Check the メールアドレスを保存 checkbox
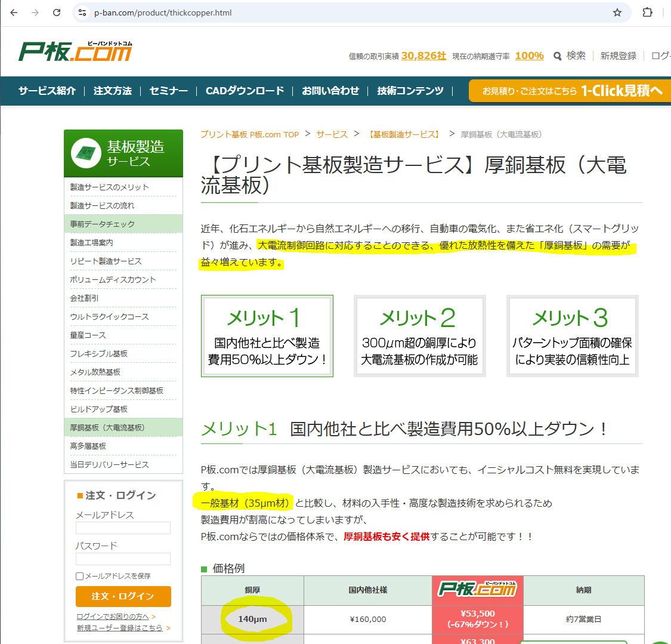Screen dimensions: 671x644 79,576
